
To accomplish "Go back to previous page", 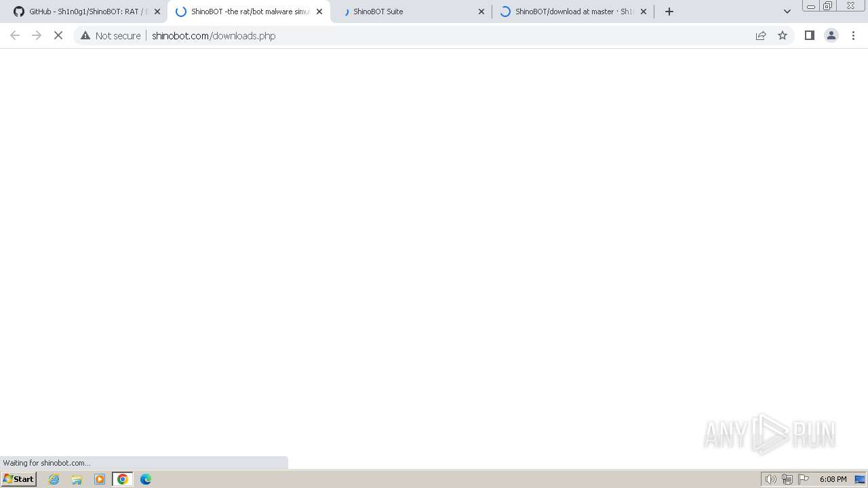I will 15,35.
